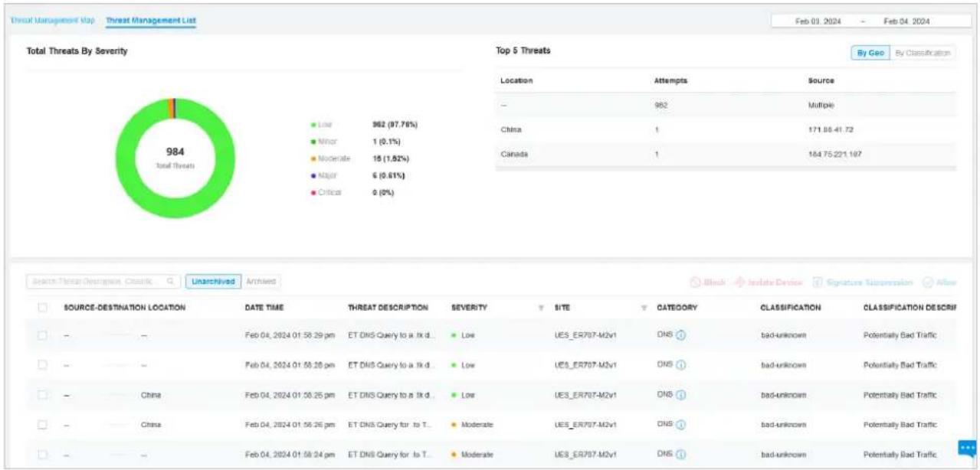Select China row in Top 5 Threats
Screen dimensions: 980x470
(x=726, y=129)
